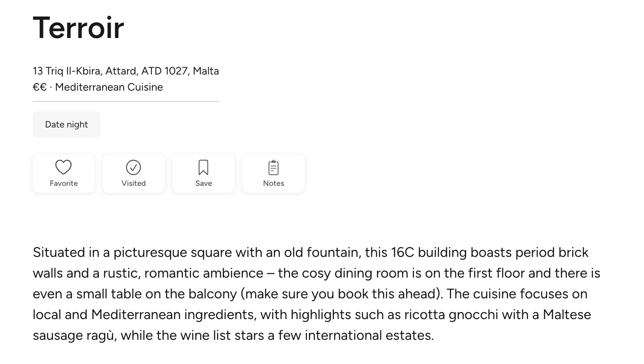Click the Triq Il-Kbira address line
The height and width of the screenshot is (364, 644).
point(126,71)
